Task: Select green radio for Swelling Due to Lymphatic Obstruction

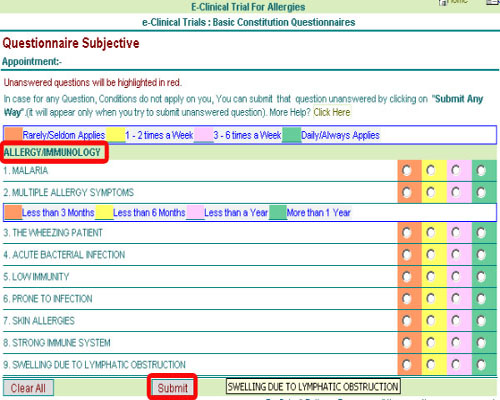Action: point(481,365)
